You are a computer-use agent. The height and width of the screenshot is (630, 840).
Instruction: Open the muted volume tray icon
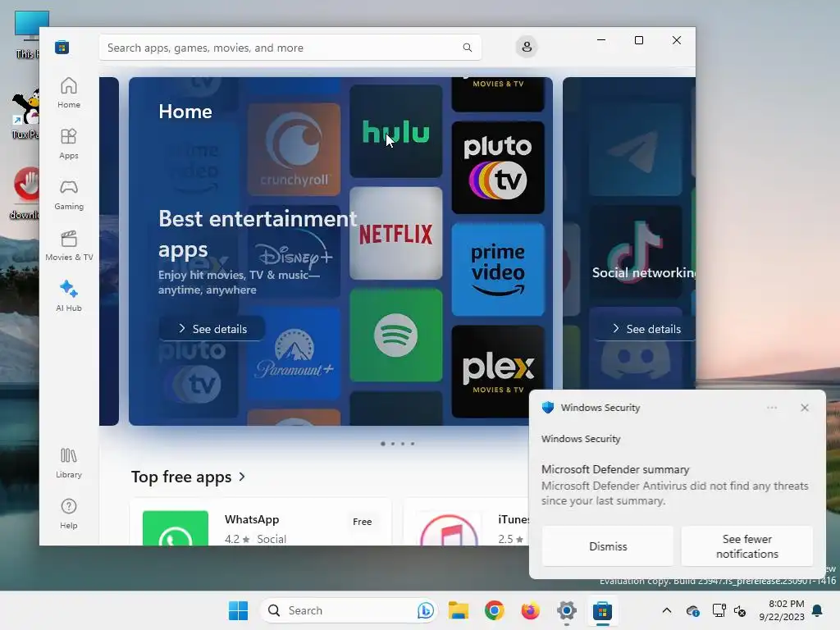740,610
